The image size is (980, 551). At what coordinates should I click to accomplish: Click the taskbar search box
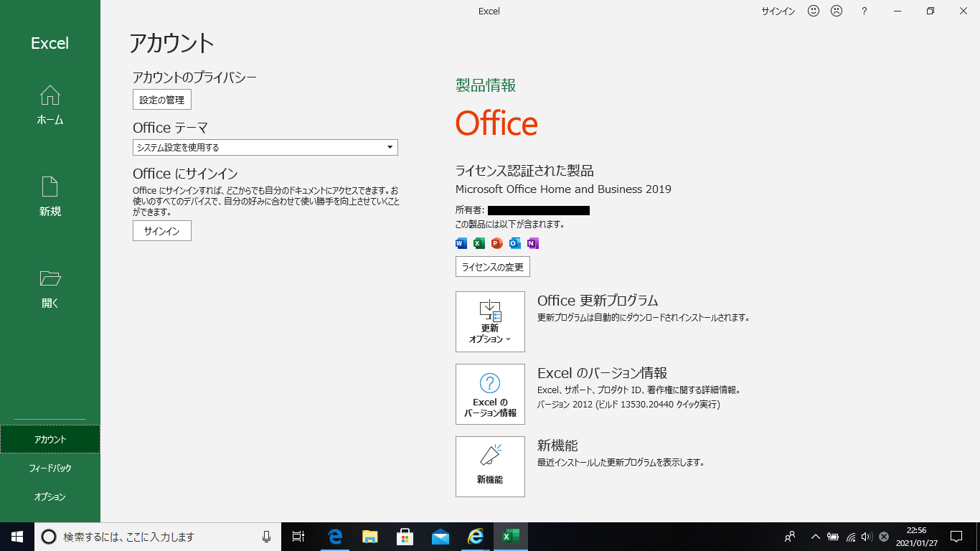[158, 537]
